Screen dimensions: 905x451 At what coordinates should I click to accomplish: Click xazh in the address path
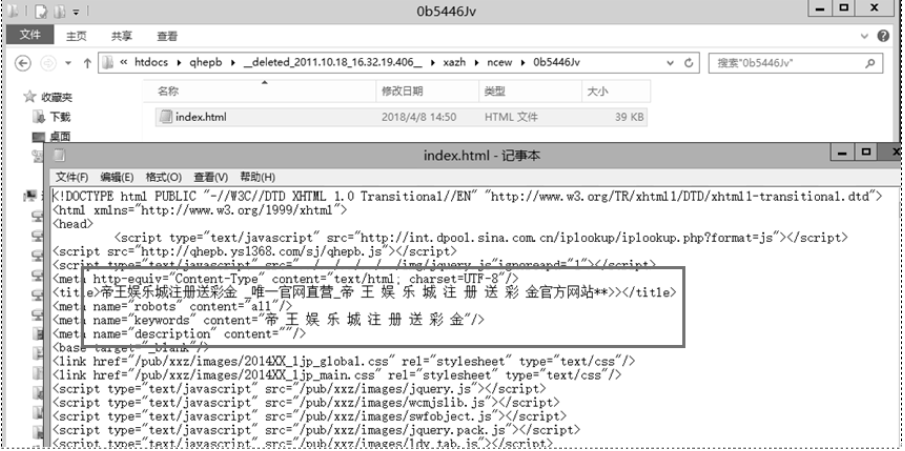pyautogui.click(x=454, y=62)
